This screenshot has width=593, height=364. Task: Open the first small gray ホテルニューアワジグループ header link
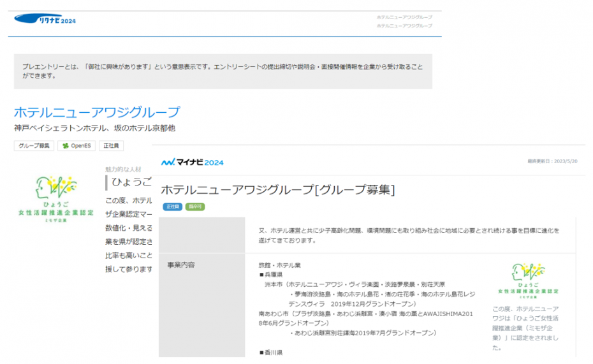click(404, 17)
